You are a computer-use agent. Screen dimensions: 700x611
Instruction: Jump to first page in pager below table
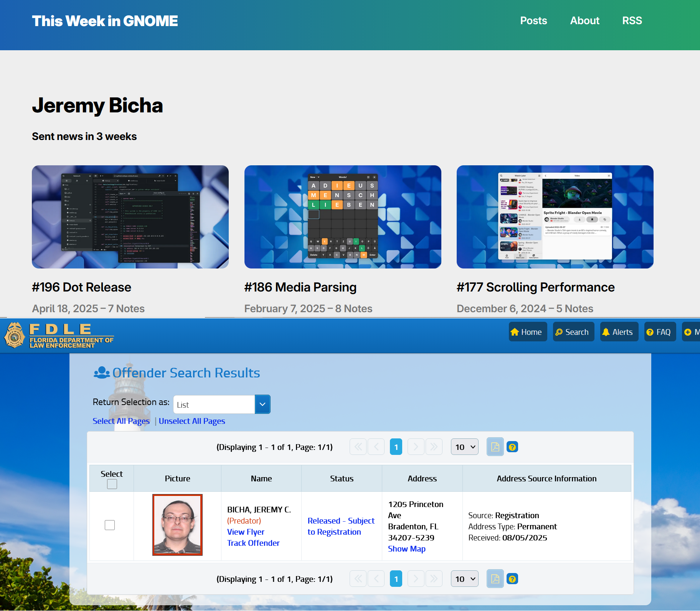click(x=358, y=579)
